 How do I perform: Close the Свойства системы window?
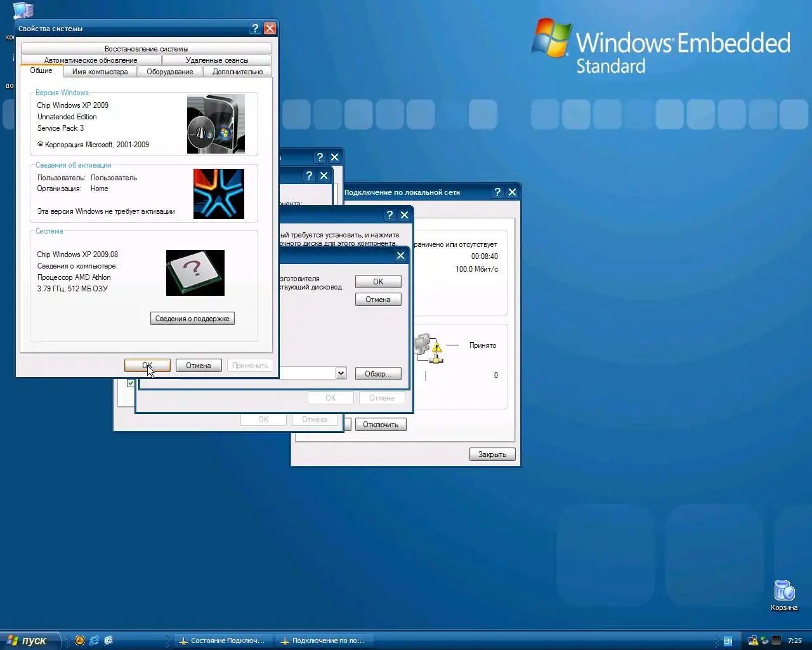[270, 29]
